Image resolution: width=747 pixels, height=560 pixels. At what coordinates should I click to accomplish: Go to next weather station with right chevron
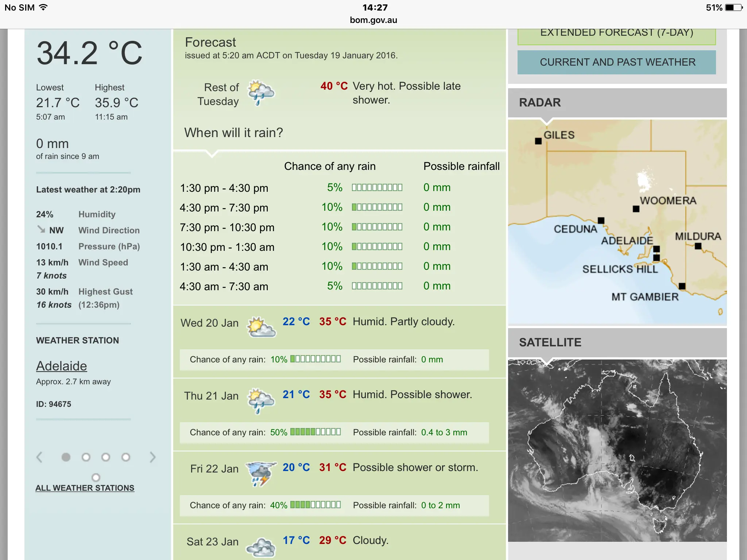point(152,457)
